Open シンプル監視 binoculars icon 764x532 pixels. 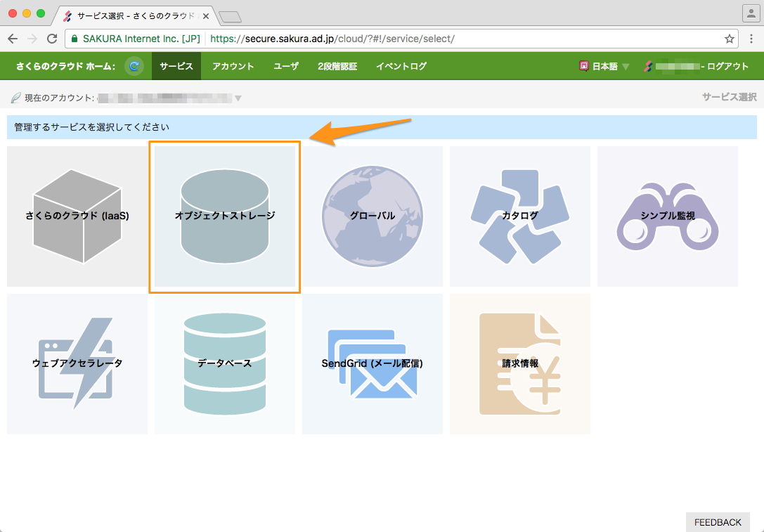[668, 216]
